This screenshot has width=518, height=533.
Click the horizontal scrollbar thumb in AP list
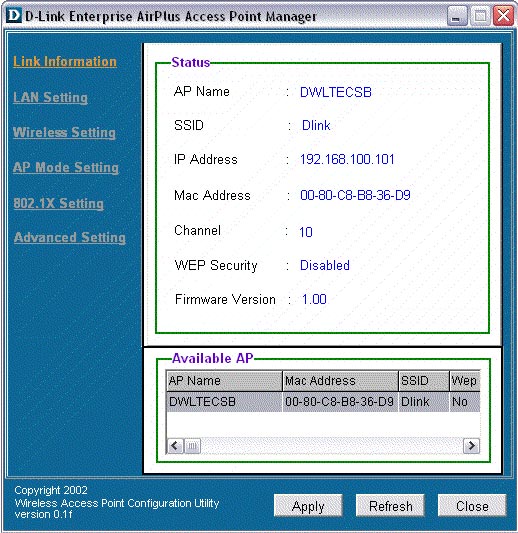point(192,446)
